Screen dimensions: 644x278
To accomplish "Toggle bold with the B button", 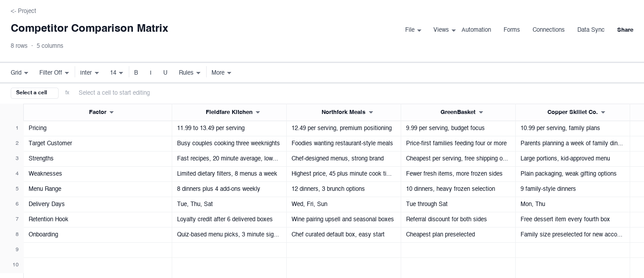I will [x=136, y=73].
